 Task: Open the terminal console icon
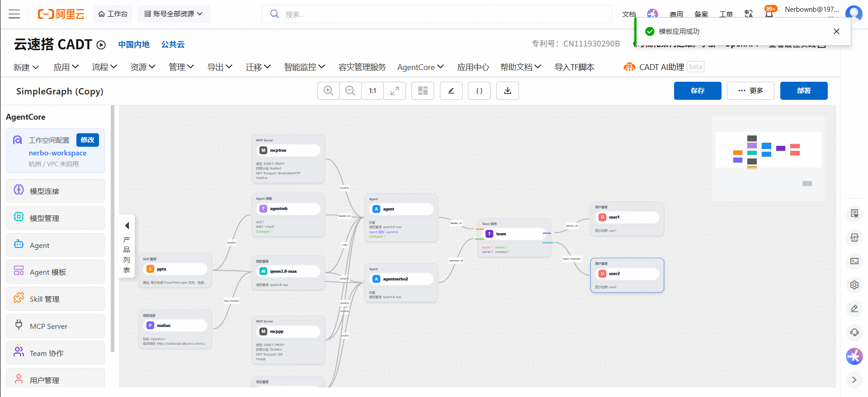[x=854, y=261]
